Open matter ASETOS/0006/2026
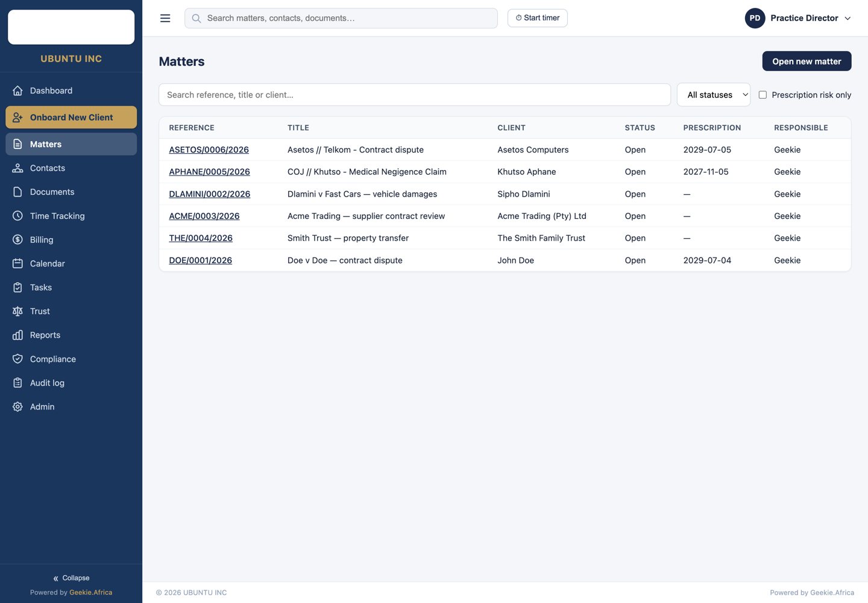This screenshot has width=868, height=603. point(209,150)
